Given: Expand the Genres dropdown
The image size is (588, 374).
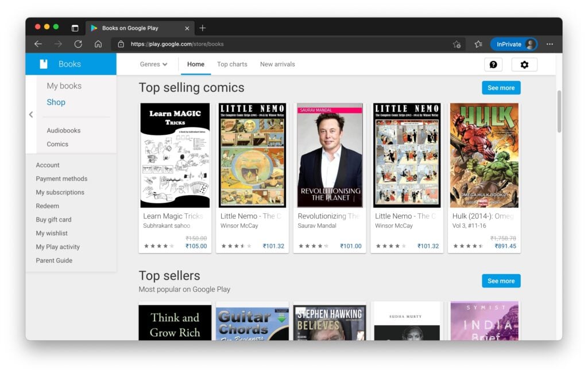Looking at the screenshot, I should click(154, 64).
